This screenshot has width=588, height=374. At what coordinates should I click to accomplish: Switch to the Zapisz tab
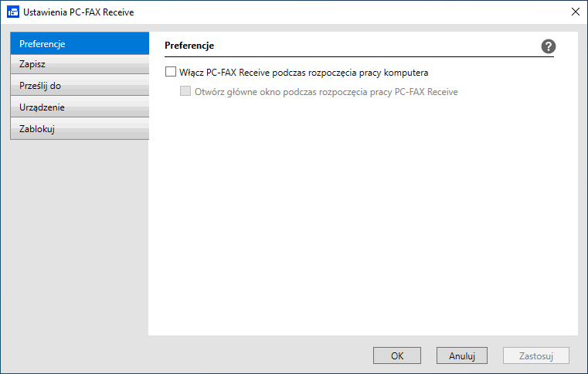click(x=79, y=64)
